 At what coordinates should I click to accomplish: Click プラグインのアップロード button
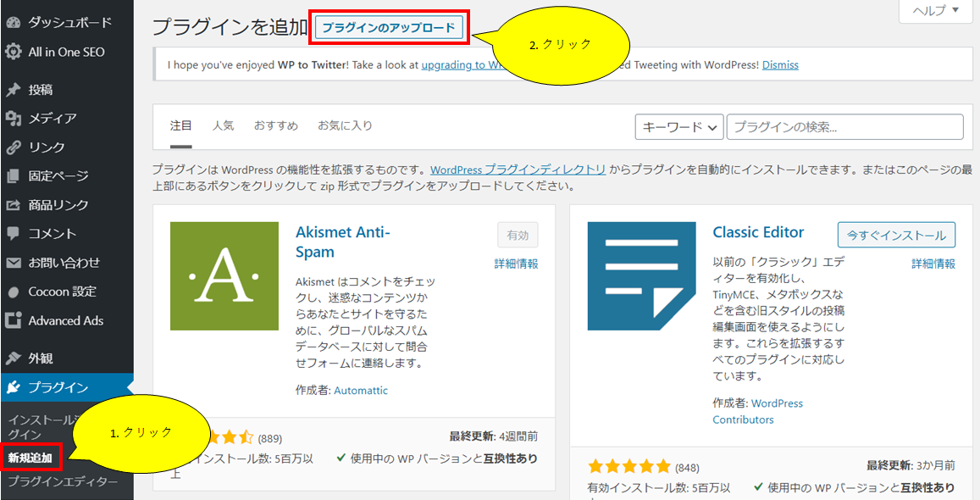(x=389, y=28)
